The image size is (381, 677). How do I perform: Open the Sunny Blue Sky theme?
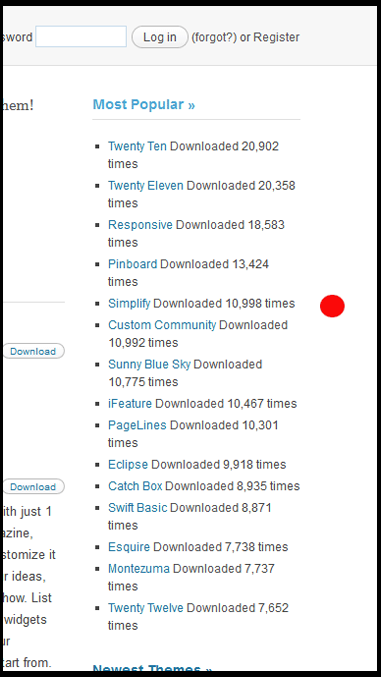[x=149, y=364]
